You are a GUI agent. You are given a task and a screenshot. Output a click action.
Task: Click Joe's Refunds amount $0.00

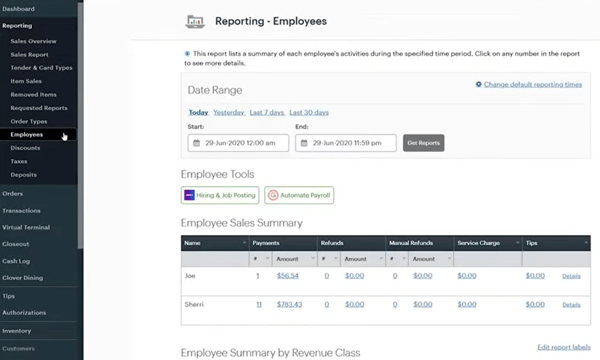pos(354,275)
